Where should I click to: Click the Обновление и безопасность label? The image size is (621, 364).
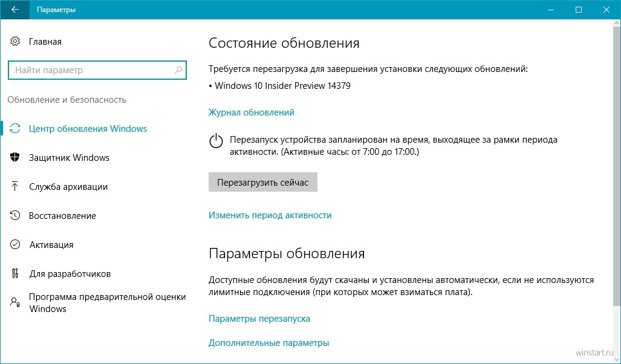click(67, 99)
